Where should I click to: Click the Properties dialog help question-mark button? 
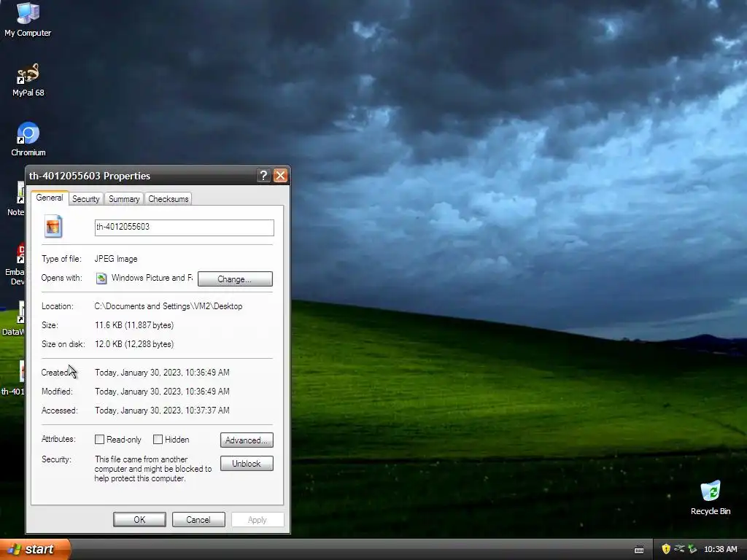pos(263,176)
